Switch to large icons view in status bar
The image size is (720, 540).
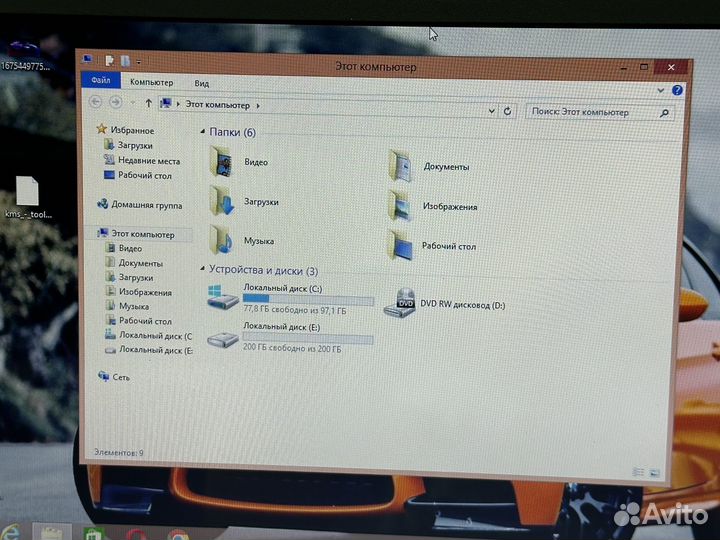(x=654, y=472)
